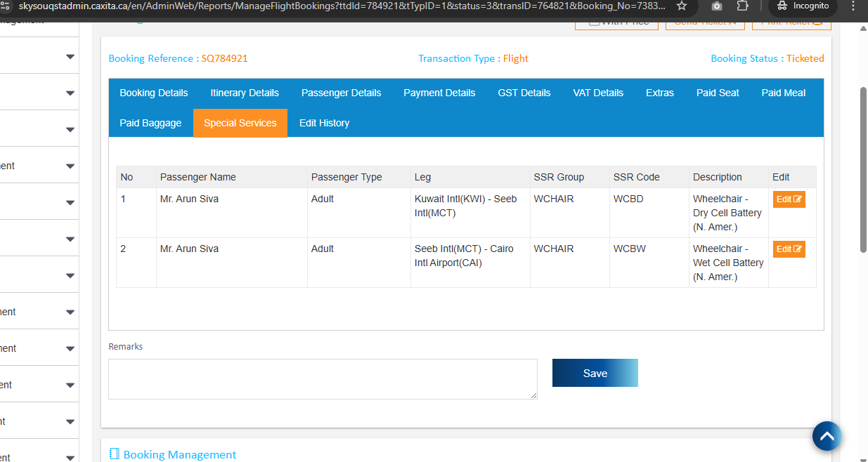Click the page vertical scrollbar thumb
Viewport: 868px width, 462px height.
click(x=862, y=169)
